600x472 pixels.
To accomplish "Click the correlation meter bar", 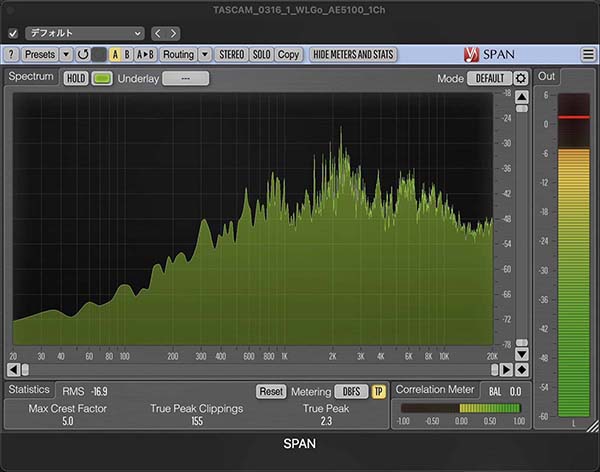I will pos(461,408).
